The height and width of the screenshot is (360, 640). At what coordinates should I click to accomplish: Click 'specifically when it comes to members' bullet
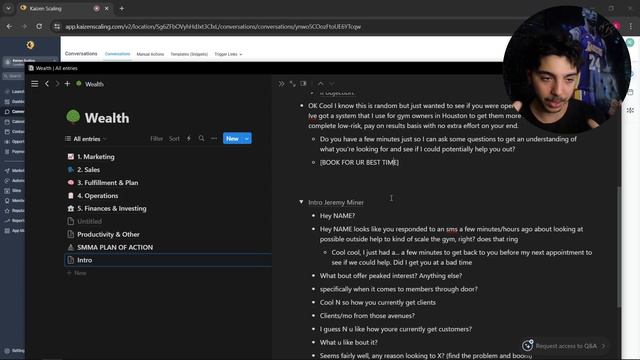point(398,289)
